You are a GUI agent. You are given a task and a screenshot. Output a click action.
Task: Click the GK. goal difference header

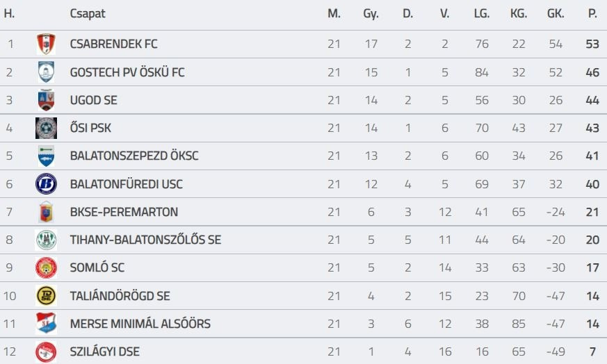click(556, 14)
